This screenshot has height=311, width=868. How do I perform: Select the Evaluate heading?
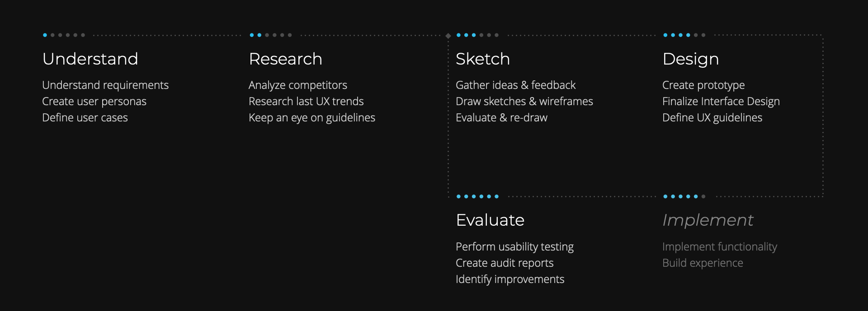point(490,220)
